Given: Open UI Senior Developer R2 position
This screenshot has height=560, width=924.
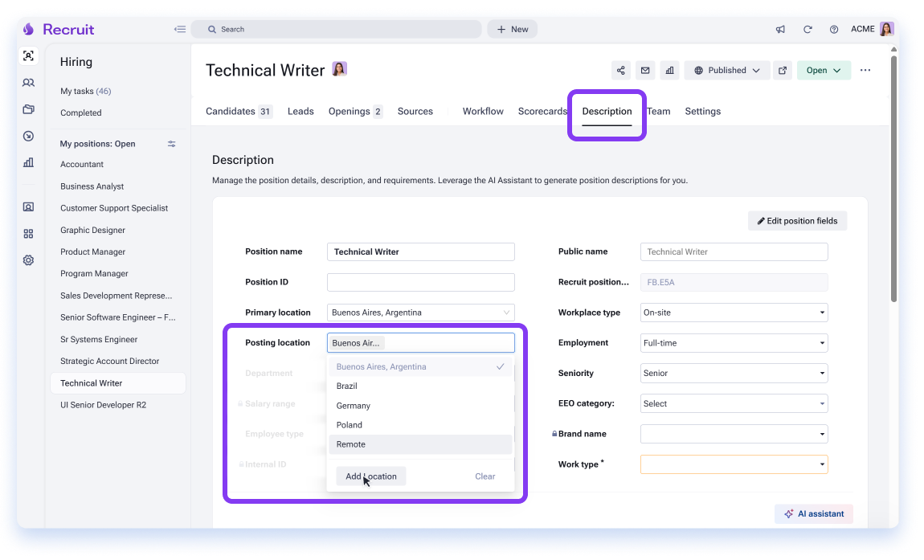Looking at the screenshot, I should tap(103, 405).
